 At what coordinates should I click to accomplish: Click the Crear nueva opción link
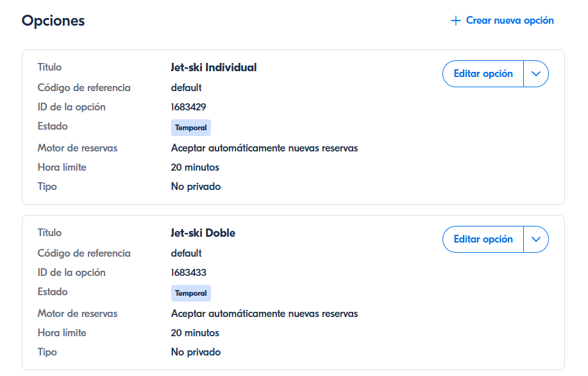coord(509,21)
